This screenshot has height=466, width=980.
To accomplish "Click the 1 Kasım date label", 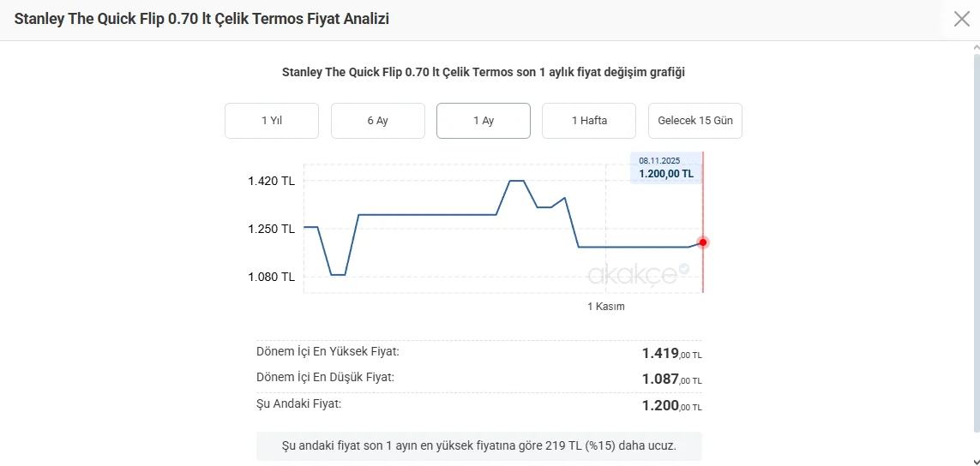I will 605,307.
